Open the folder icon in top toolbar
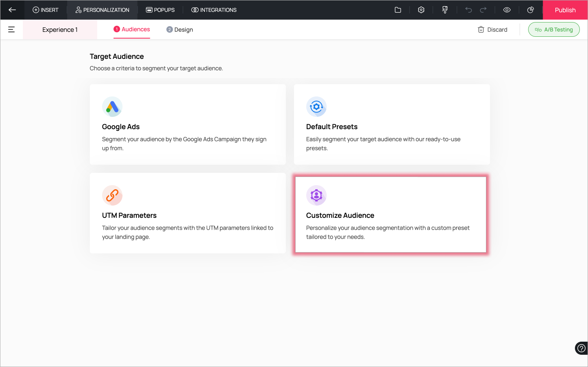This screenshot has height=367, width=588. click(x=398, y=10)
